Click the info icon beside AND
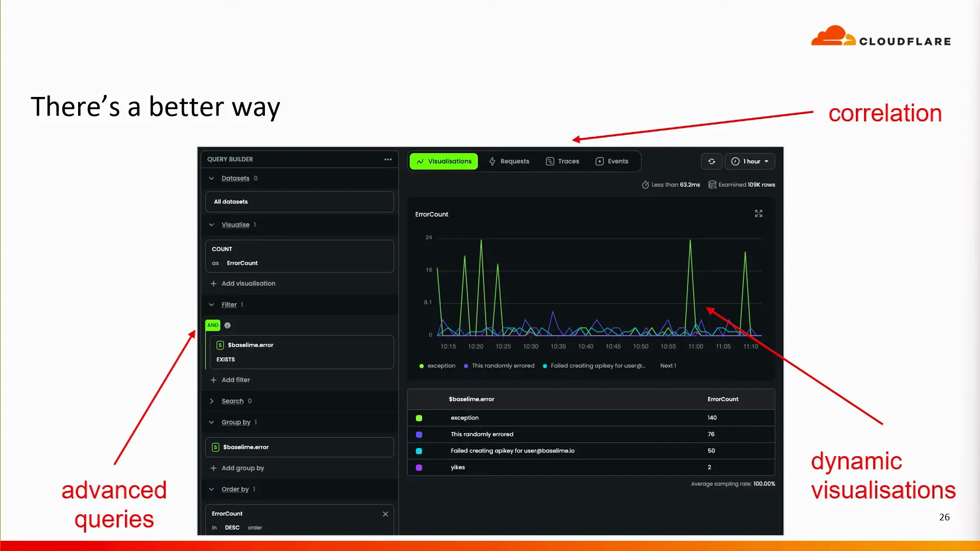This screenshot has height=551, width=980. [x=228, y=325]
